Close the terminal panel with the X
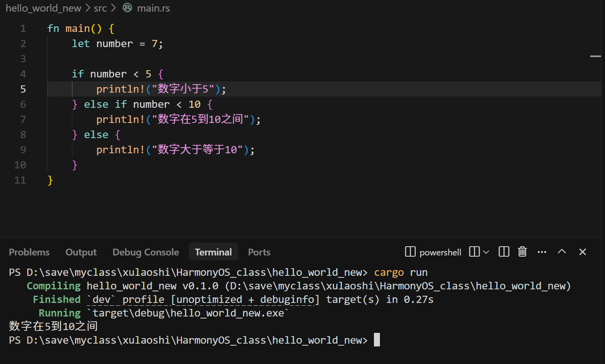Screen dimensions: 605x364 [583, 251]
